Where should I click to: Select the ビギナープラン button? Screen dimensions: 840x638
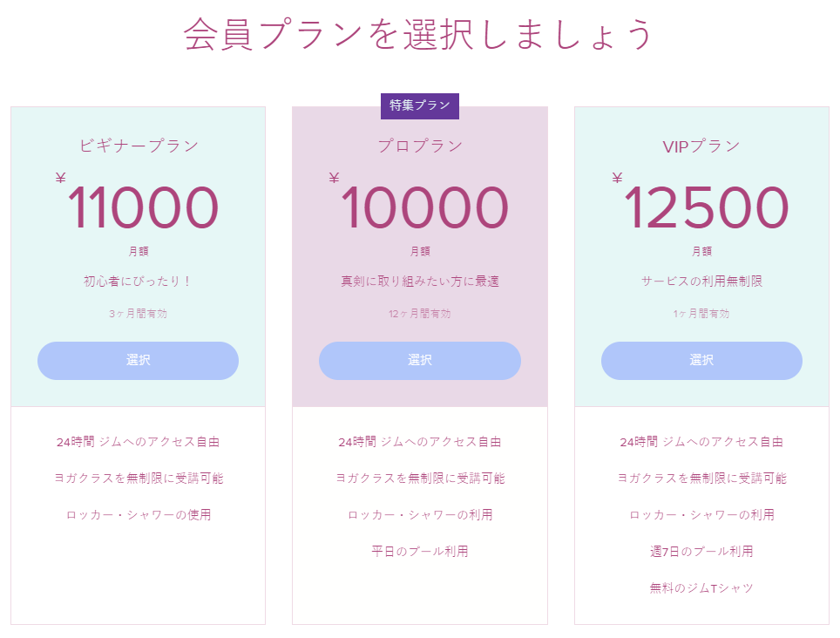tap(139, 361)
